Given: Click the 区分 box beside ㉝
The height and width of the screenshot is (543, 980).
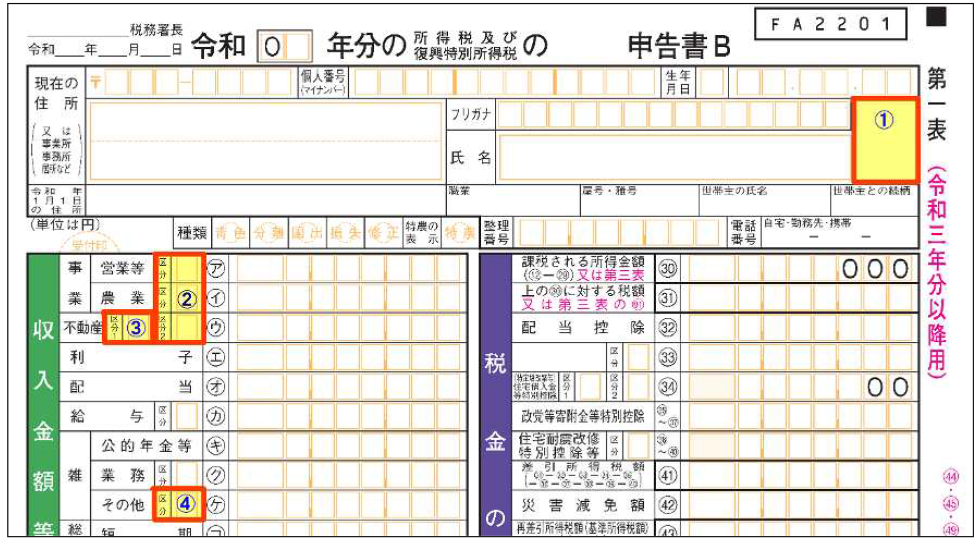Looking at the screenshot, I should tap(638, 357).
